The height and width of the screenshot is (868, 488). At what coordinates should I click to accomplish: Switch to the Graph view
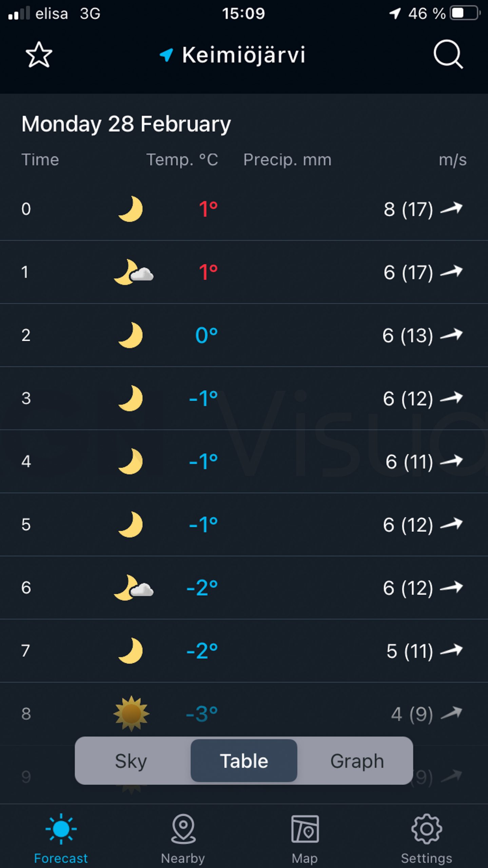tap(357, 761)
